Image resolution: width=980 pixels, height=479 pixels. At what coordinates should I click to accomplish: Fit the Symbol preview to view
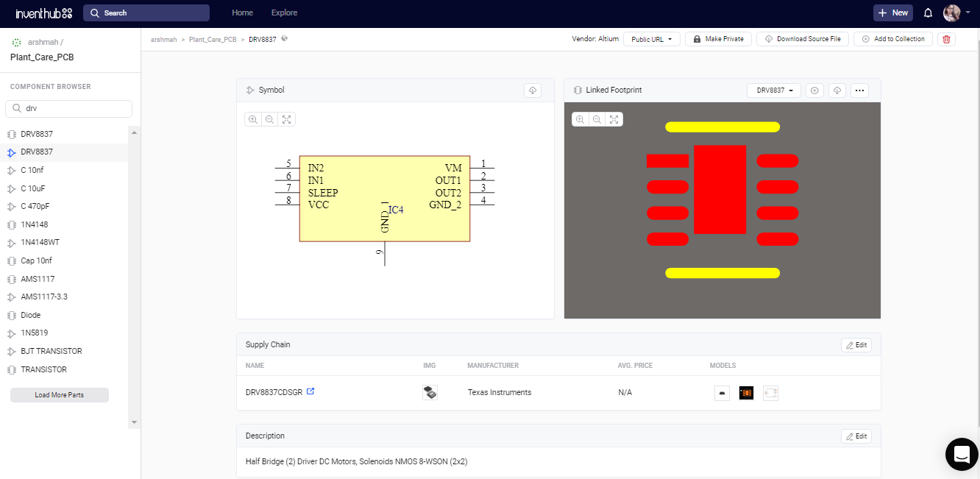(287, 119)
